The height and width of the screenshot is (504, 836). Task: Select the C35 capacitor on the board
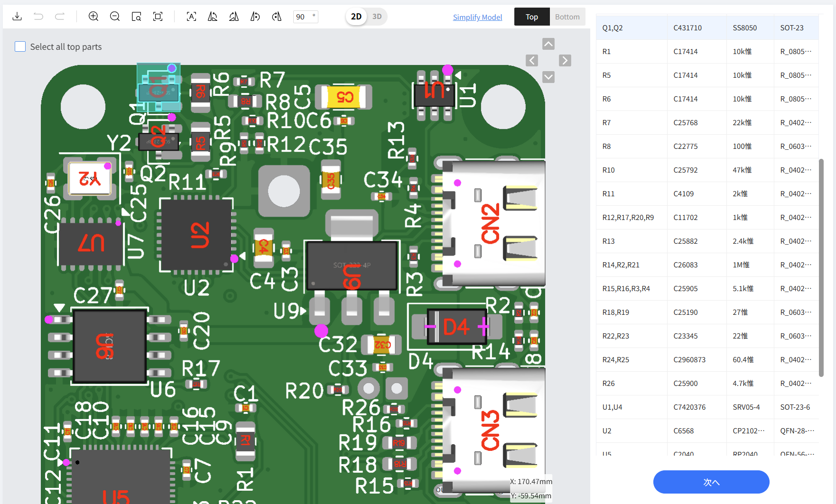coord(331,181)
